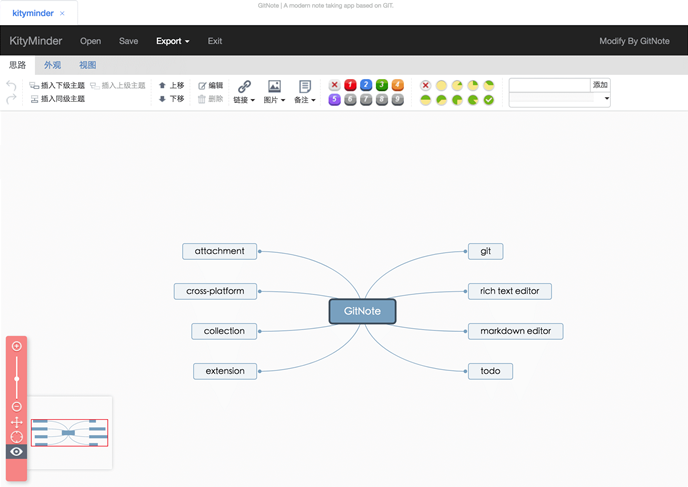Insert a child topic (插入下级主题)
This screenshot has width=688, height=487.
(57, 85)
